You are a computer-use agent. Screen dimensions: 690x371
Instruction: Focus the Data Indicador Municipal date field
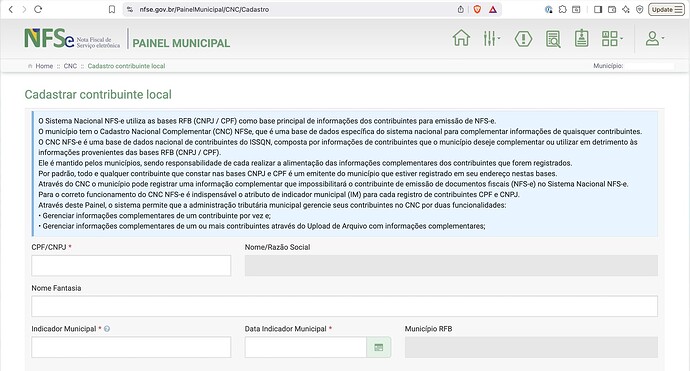[x=306, y=347]
